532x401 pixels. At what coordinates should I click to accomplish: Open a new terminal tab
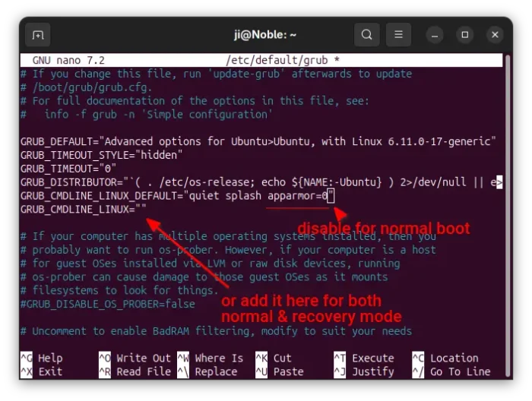point(37,35)
